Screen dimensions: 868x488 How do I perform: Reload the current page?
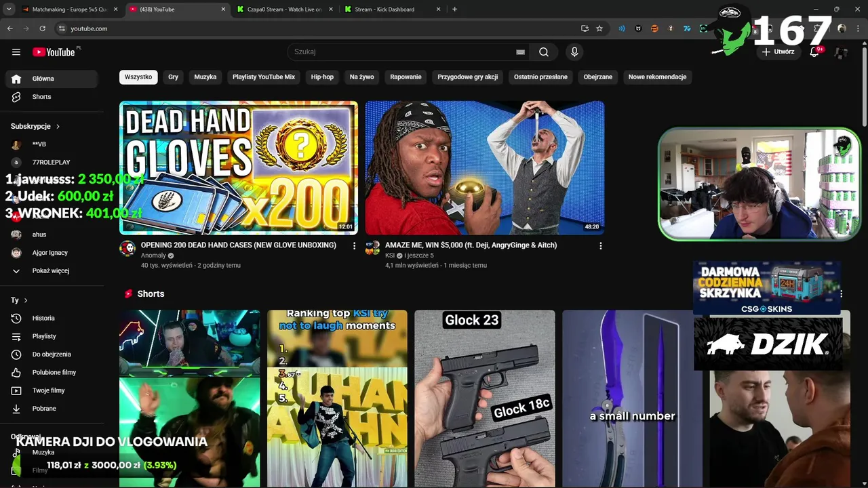click(x=42, y=28)
